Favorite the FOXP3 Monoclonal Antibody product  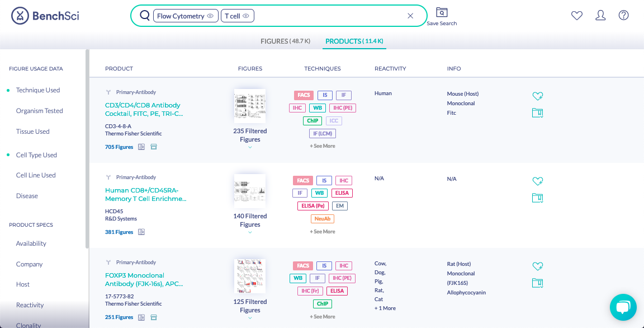click(538, 266)
